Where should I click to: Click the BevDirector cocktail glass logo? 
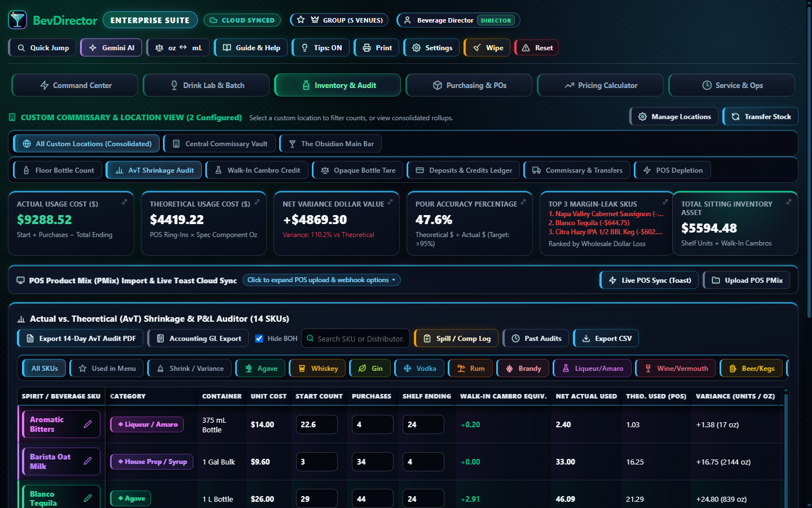(x=17, y=20)
